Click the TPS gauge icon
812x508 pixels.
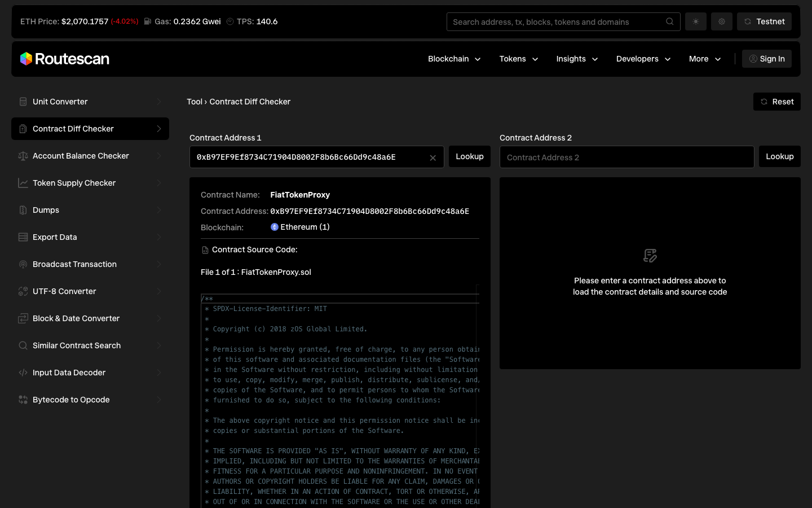230,21
